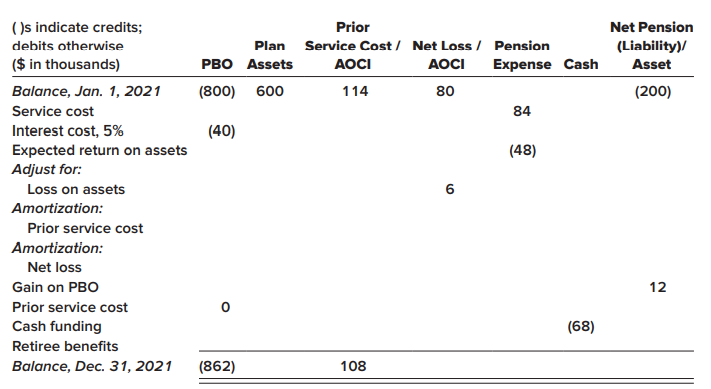711x389 pixels.
Task: Click the (800) PBO beginning balance cell
Action: tap(217, 92)
